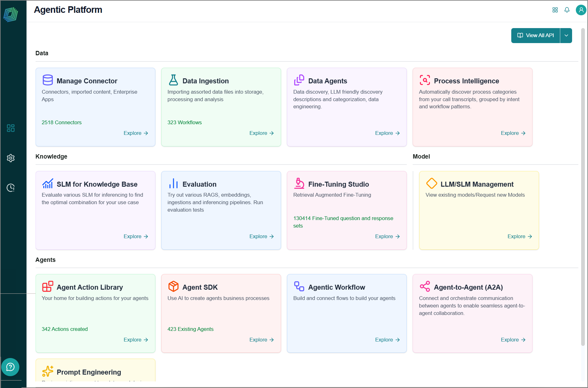The height and width of the screenshot is (388, 588).
Task: Explore the Manage Connector card
Action: [x=136, y=133]
